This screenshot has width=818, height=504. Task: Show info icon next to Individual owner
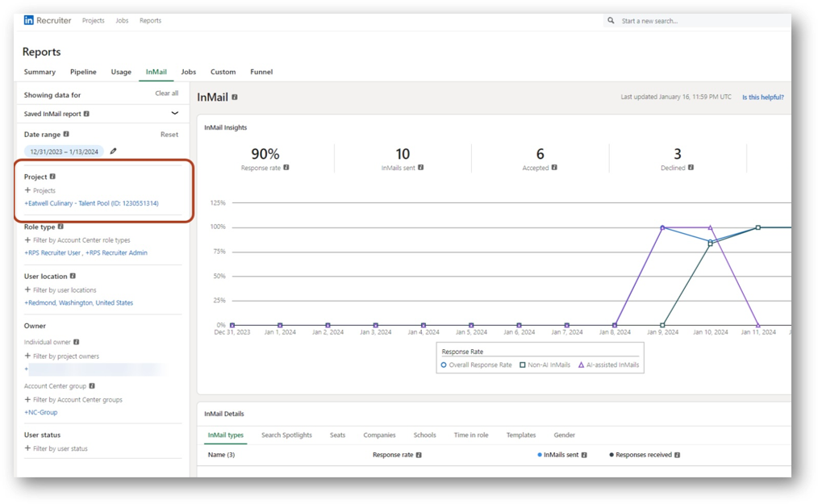point(76,342)
